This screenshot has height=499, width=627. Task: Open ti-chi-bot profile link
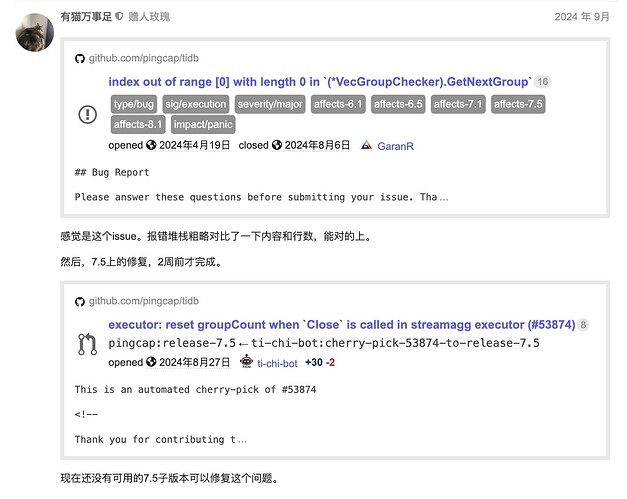(277, 363)
